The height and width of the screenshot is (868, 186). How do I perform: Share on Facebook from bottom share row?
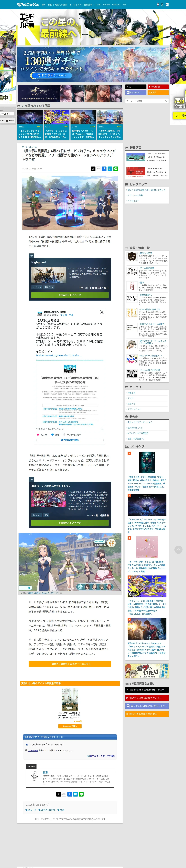(70, 794)
